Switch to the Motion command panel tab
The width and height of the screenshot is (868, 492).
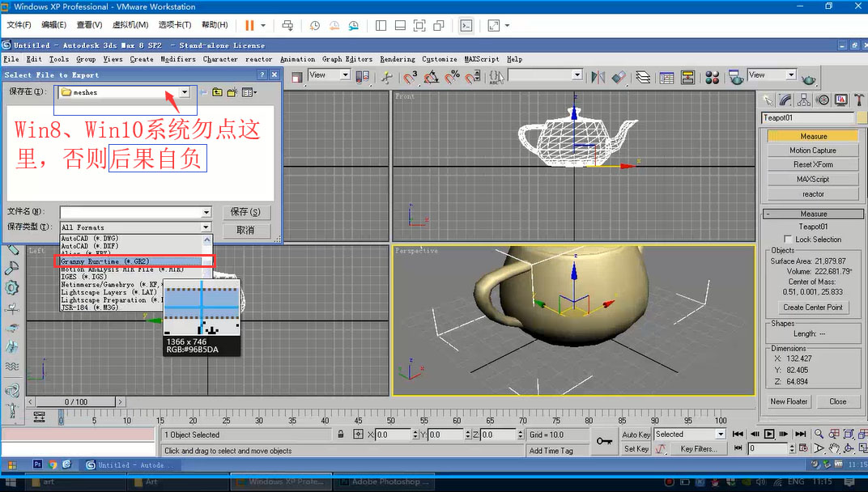click(x=823, y=100)
